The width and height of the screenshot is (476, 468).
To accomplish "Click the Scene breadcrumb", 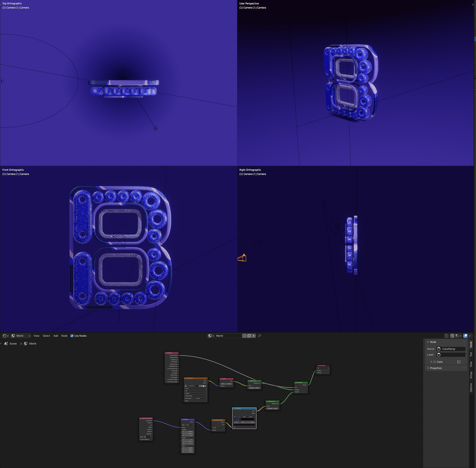I will [13, 344].
